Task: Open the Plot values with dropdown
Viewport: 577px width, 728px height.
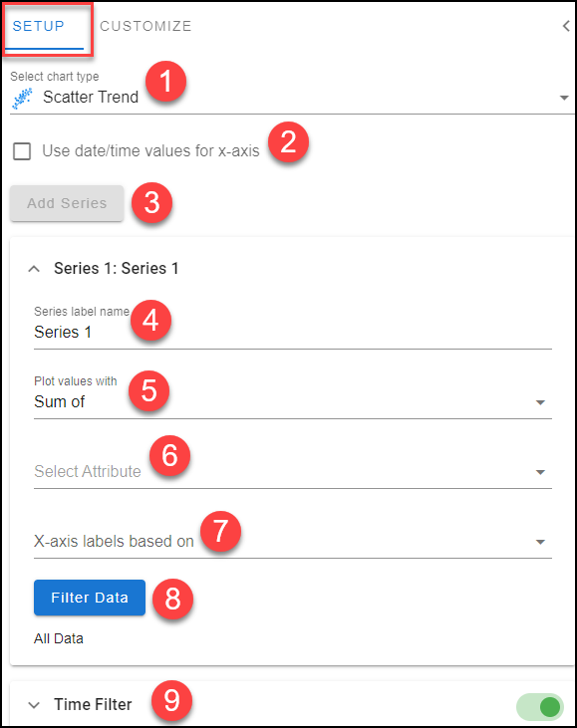Action: (x=293, y=401)
